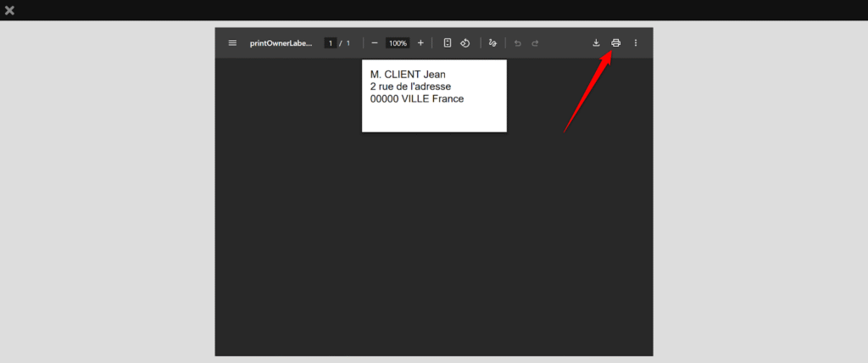The image size is (868, 363).
Task: Print the owner label PDF
Action: 616,43
